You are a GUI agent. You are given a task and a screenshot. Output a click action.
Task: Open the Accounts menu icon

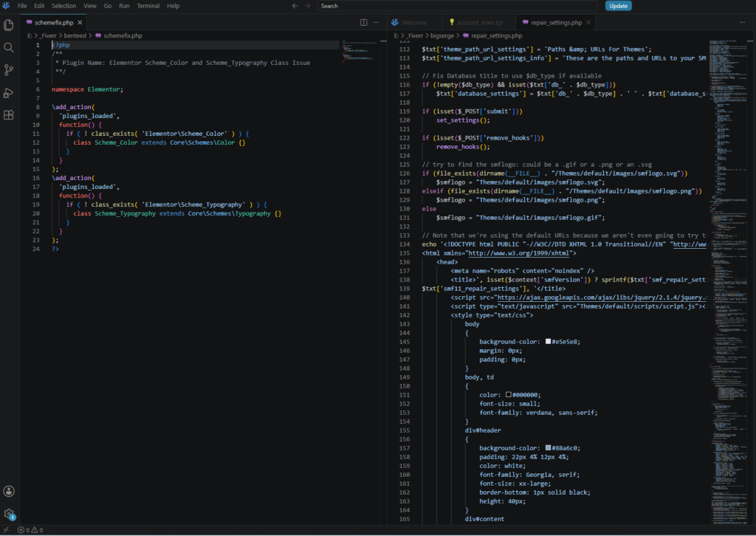(x=9, y=491)
